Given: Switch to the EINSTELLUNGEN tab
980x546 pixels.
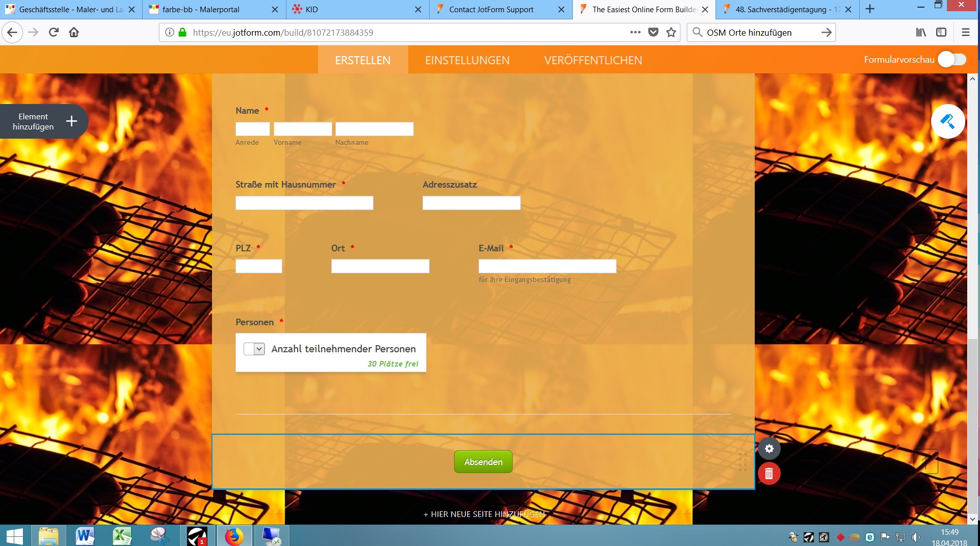Looking at the screenshot, I should click(467, 60).
